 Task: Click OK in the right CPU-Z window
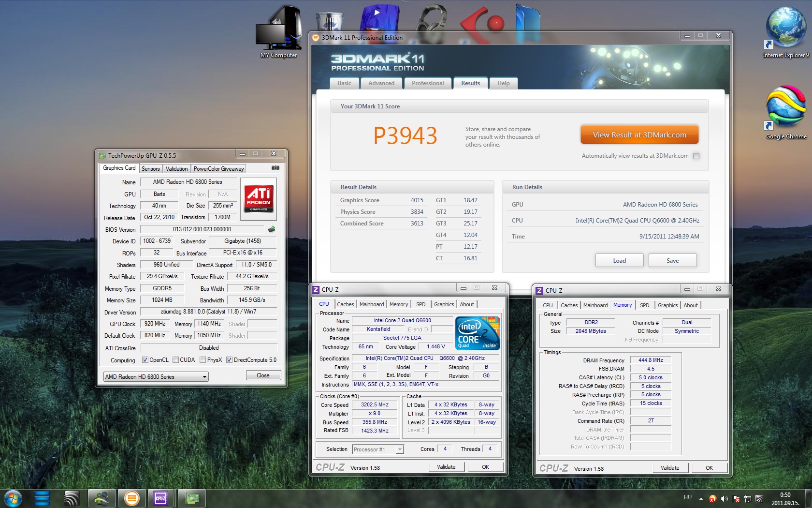tap(710, 468)
